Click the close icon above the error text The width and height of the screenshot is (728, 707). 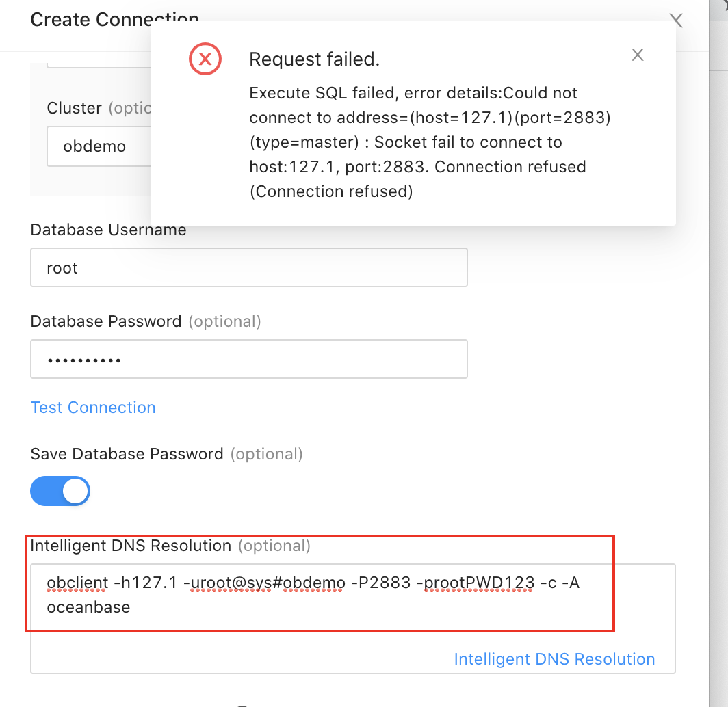click(x=637, y=55)
